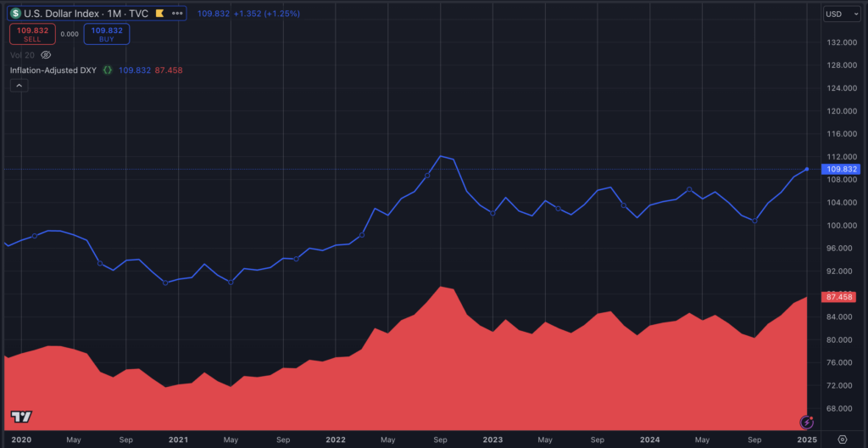Click the blue BUY button at 109.832
The height and width of the screenshot is (448, 868).
[x=106, y=34]
